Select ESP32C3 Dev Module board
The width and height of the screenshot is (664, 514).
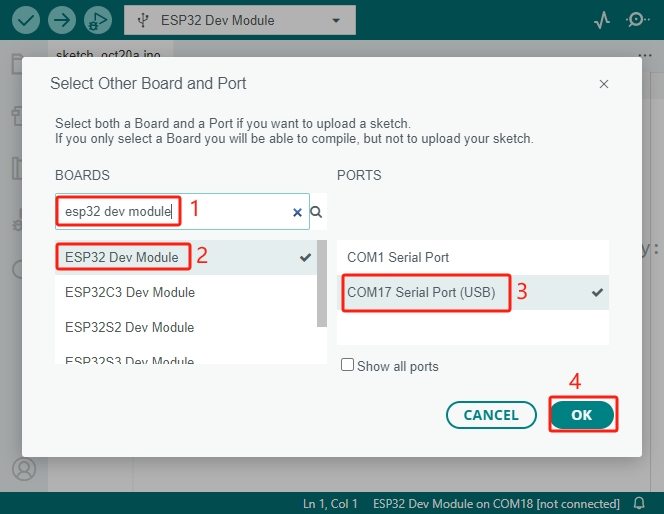pos(186,292)
